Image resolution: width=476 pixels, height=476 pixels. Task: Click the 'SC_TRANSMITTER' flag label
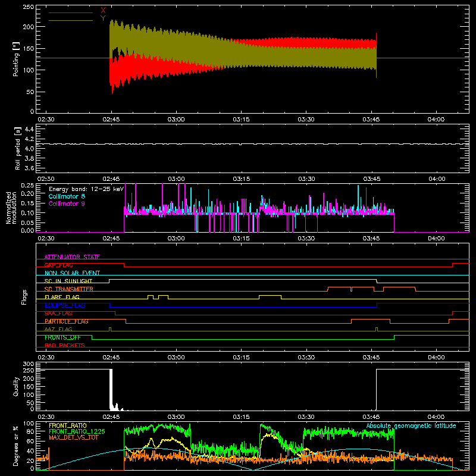coord(69,289)
